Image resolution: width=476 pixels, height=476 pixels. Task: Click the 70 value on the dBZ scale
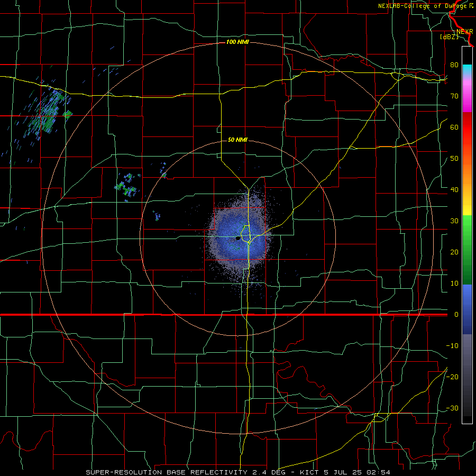coord(454,96)
